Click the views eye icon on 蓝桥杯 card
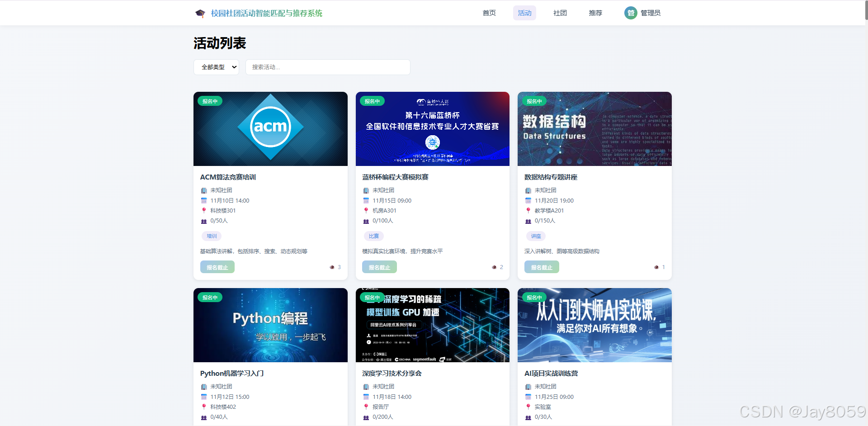The image size is (868, 426). 494,267
